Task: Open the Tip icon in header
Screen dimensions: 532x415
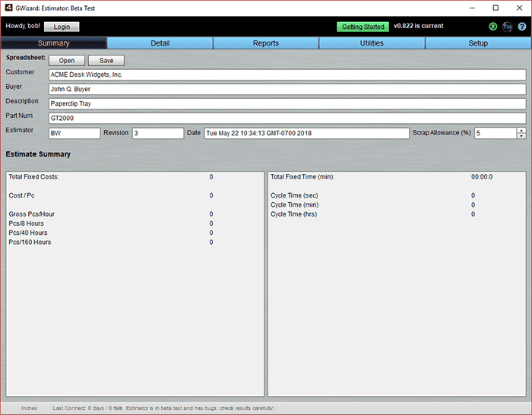Action: (507, 27)
